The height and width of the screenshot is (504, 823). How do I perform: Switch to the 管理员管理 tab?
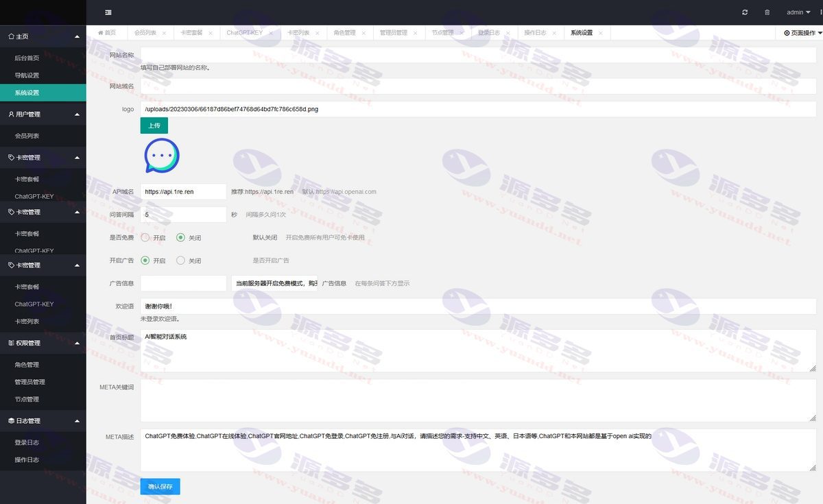394,33
